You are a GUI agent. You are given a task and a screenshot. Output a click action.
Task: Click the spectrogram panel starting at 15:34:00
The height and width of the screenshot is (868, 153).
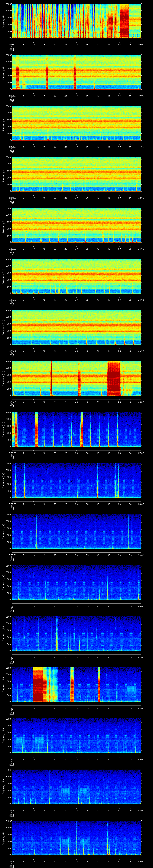(77, 327)
